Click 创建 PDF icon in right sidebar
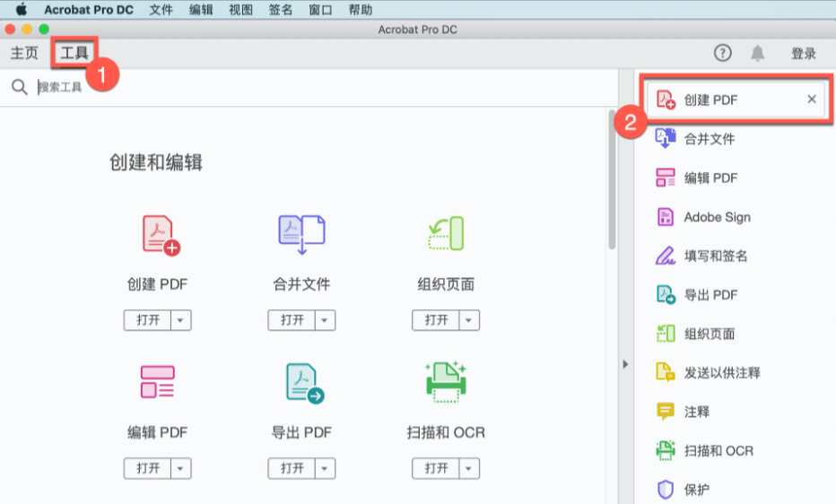 coord(666,100)
